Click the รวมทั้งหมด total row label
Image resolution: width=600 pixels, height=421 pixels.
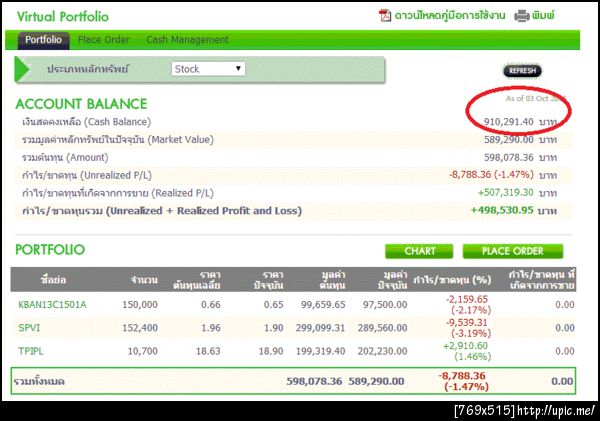pyautogui.click(x=39, y=382)
